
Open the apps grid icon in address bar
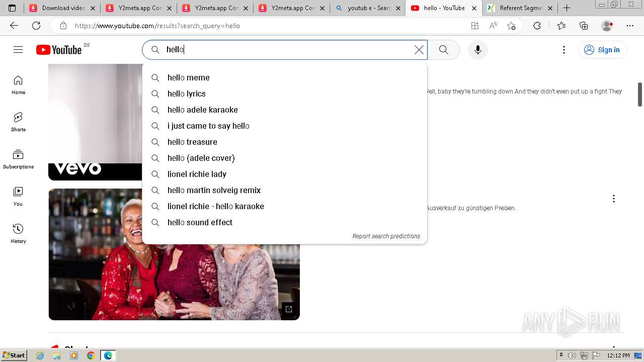[x=474, y=26]
